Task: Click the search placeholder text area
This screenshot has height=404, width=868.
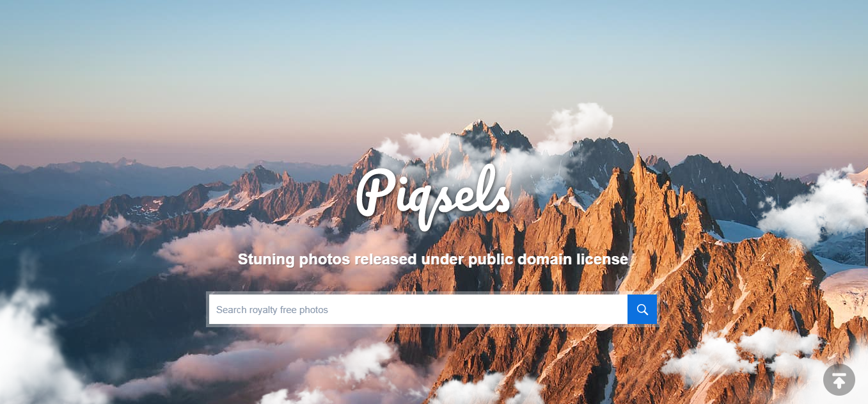Action: [272, 310]
